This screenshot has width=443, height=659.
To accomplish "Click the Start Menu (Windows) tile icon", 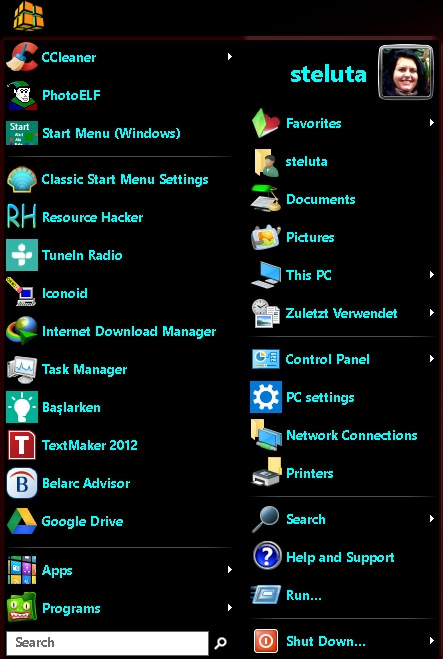I will pos(22,133).
